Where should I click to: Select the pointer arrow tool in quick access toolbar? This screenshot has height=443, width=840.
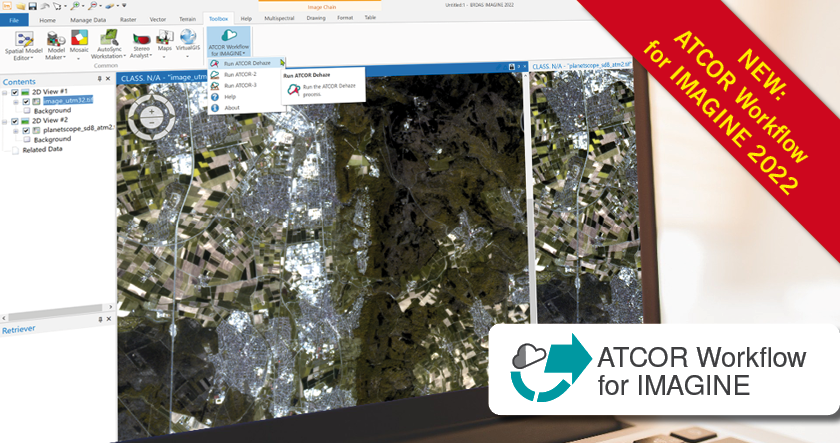click(57, 6)
